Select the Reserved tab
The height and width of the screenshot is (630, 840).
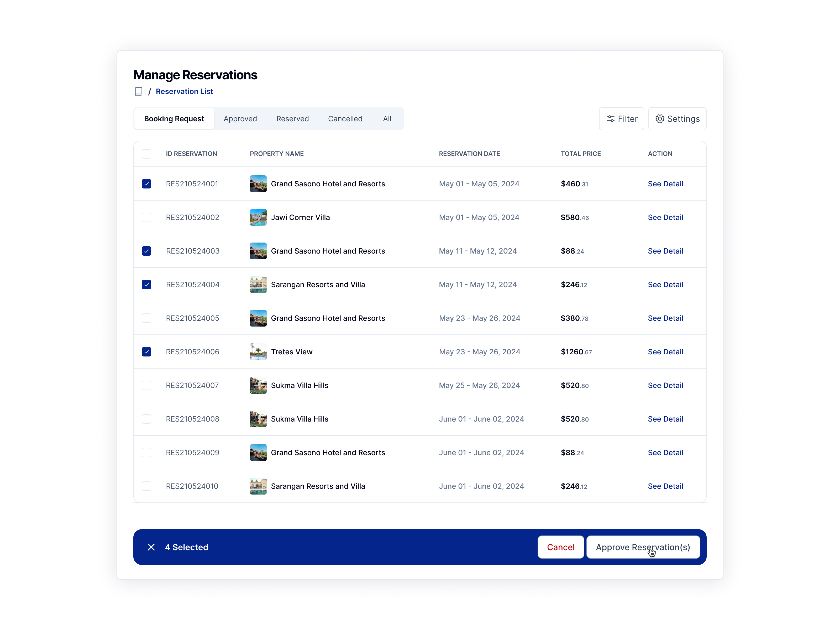(292, 118)
